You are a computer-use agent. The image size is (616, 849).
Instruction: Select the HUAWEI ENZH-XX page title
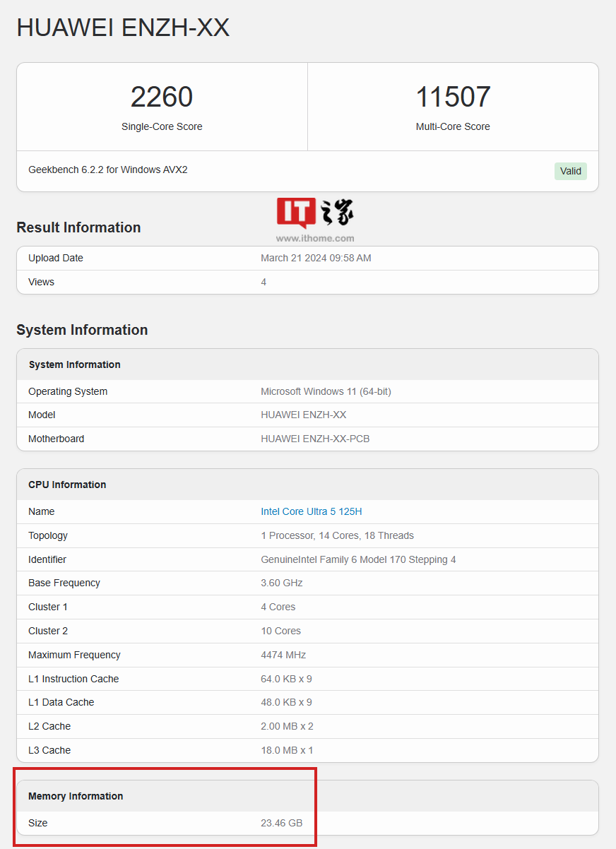pyautogui.click(x=123, y=28)
